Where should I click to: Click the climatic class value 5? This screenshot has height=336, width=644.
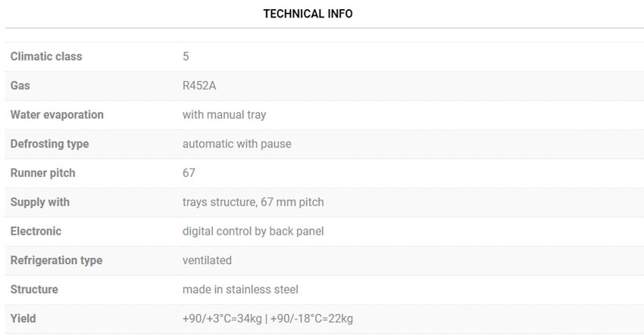pyautogui.click(x=186, y=57)
